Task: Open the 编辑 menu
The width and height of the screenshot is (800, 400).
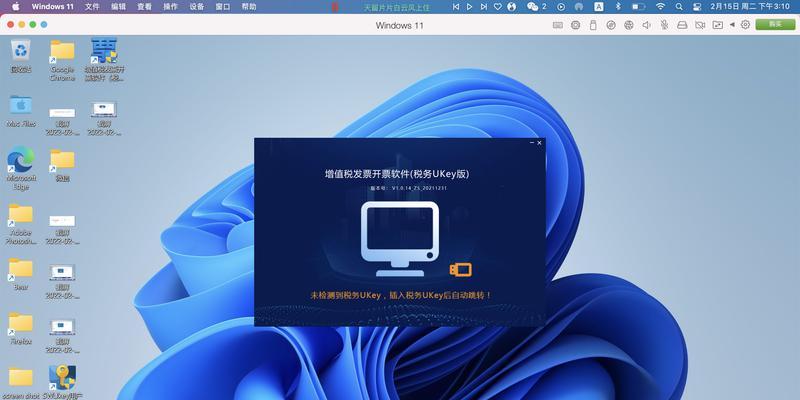Action: coord(118,7)
